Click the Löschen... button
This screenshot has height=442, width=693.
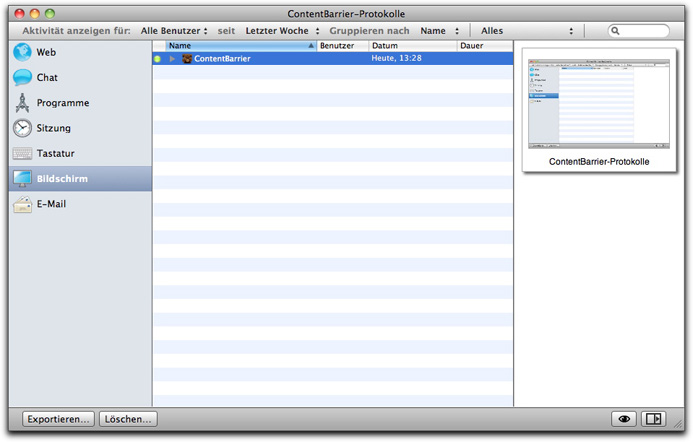128,419
